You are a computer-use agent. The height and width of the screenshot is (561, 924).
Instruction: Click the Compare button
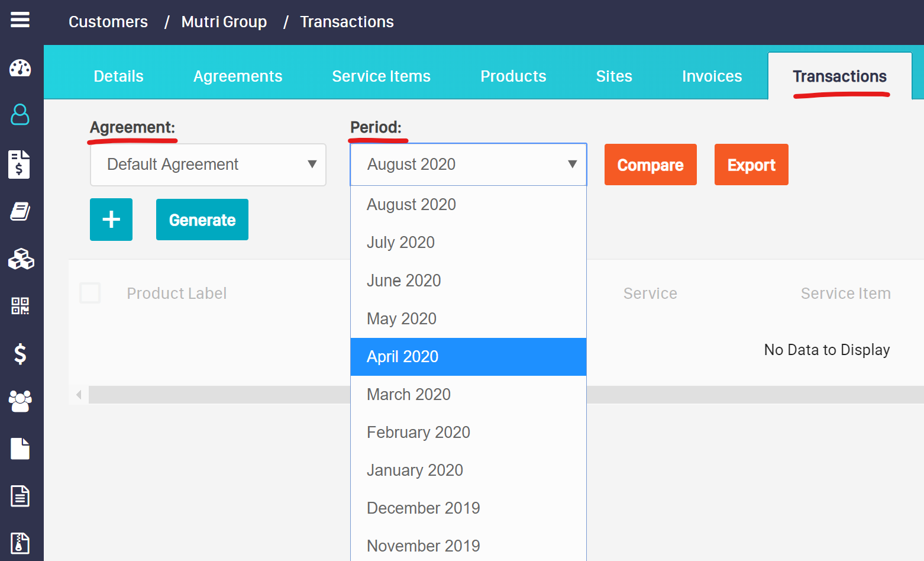point(650,165)
